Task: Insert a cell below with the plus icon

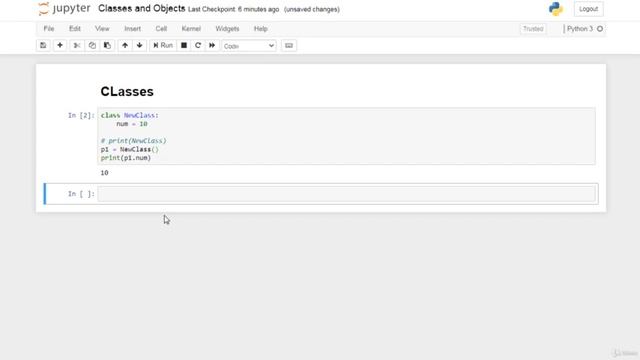Action: pos(60,45)
